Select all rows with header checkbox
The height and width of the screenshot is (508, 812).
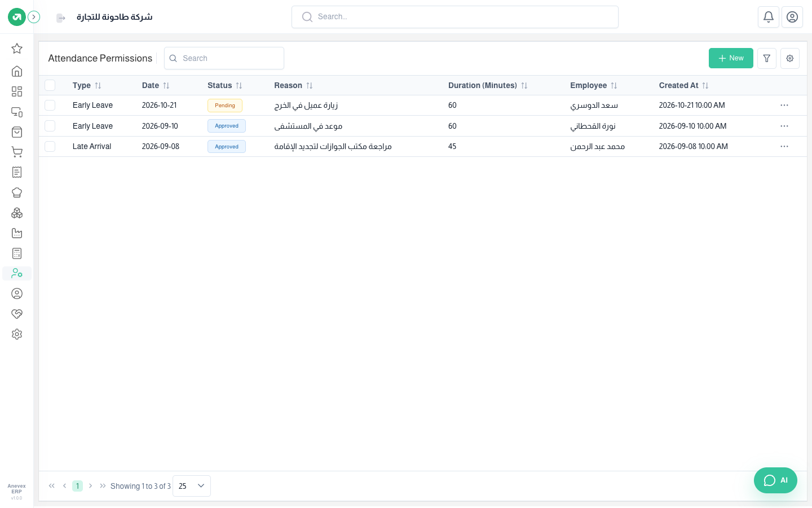click(50, 85)
